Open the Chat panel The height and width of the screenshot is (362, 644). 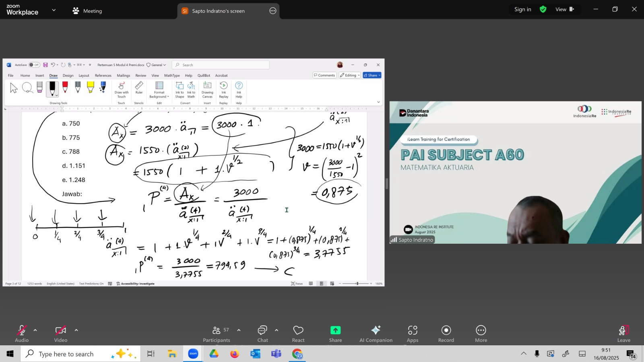point(262,333)
